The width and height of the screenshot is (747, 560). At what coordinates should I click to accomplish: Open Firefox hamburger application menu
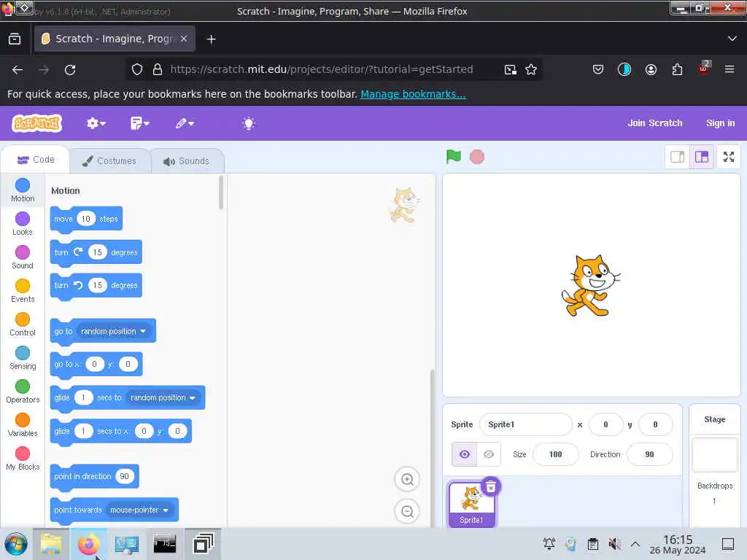(729, 69)
